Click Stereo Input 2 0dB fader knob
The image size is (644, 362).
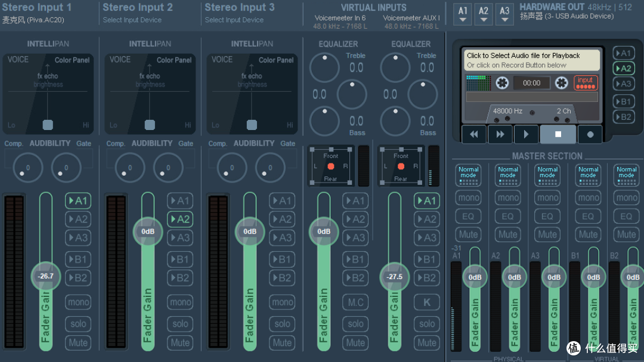pos(148,232)
